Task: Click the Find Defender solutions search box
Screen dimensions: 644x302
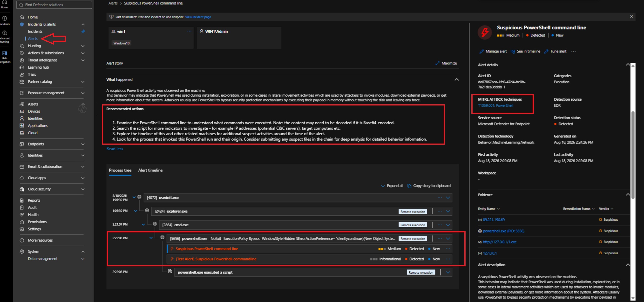Action: 54,5
